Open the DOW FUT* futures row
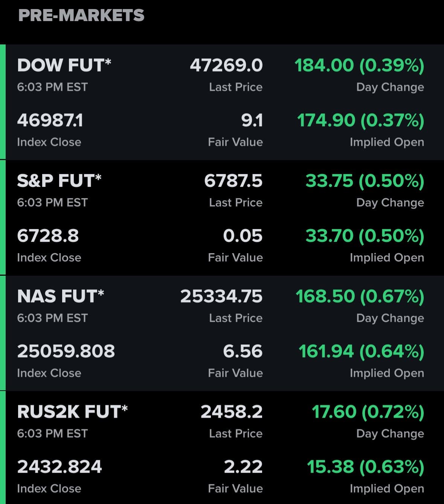 point(64,65)
